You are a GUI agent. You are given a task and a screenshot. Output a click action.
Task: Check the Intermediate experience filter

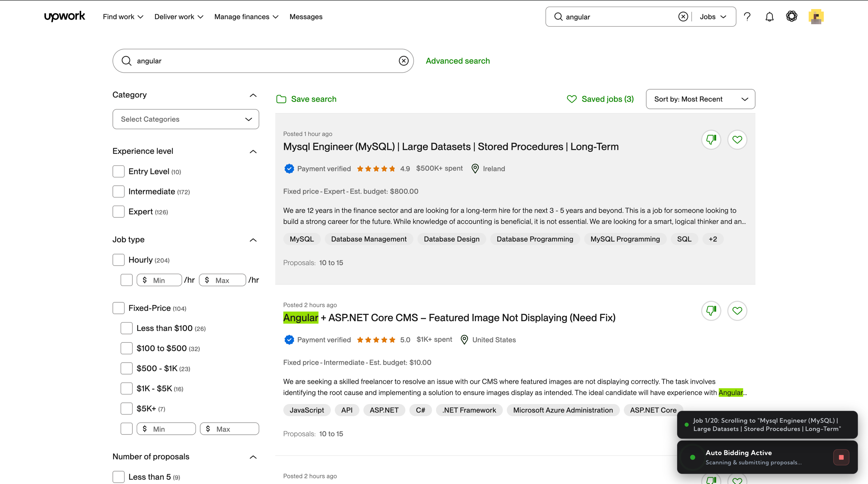click(118, 191)
